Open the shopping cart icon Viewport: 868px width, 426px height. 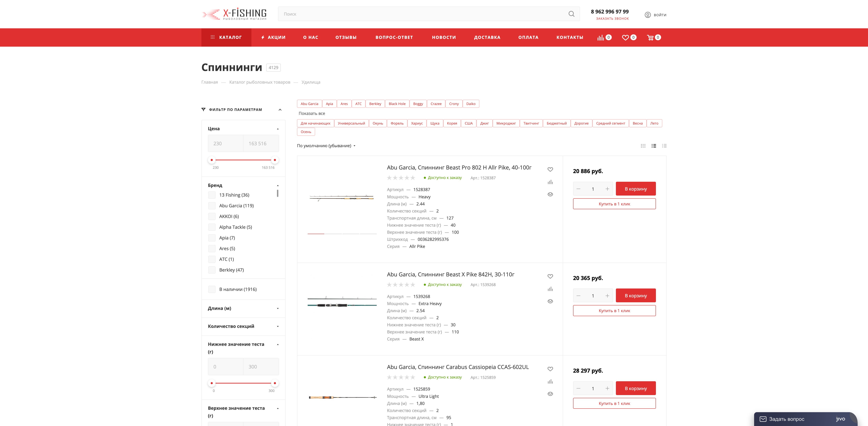650,37
